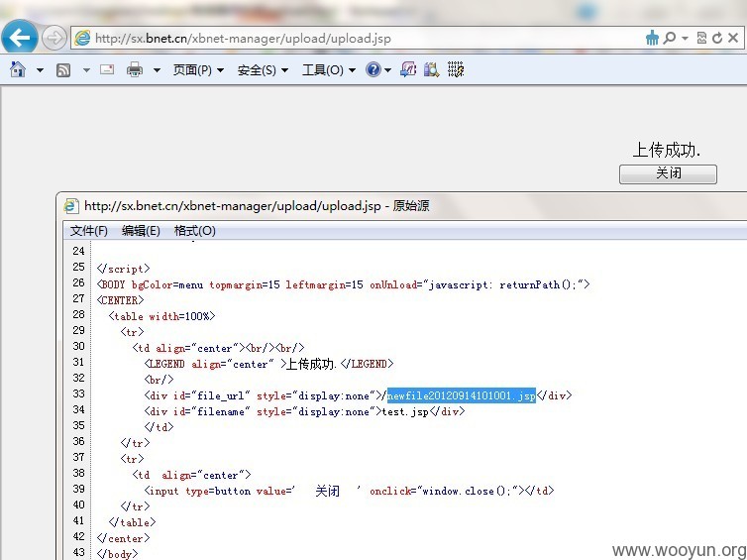
Task: Click the </table> tag on line 41
Action: (132, 522)
